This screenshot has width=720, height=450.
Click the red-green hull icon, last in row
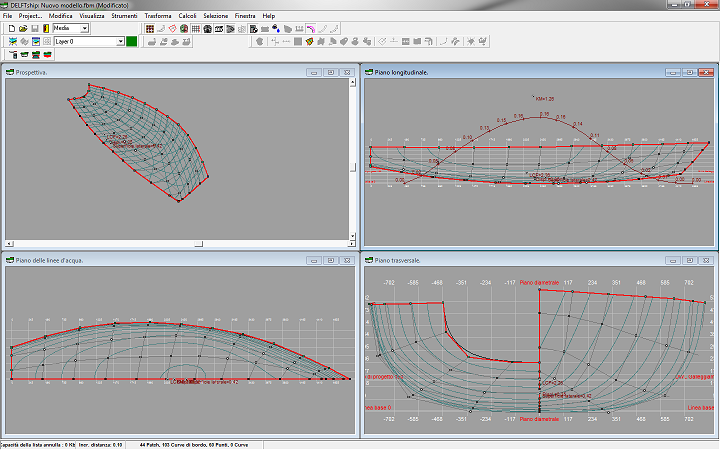click(x=47, y=55)
